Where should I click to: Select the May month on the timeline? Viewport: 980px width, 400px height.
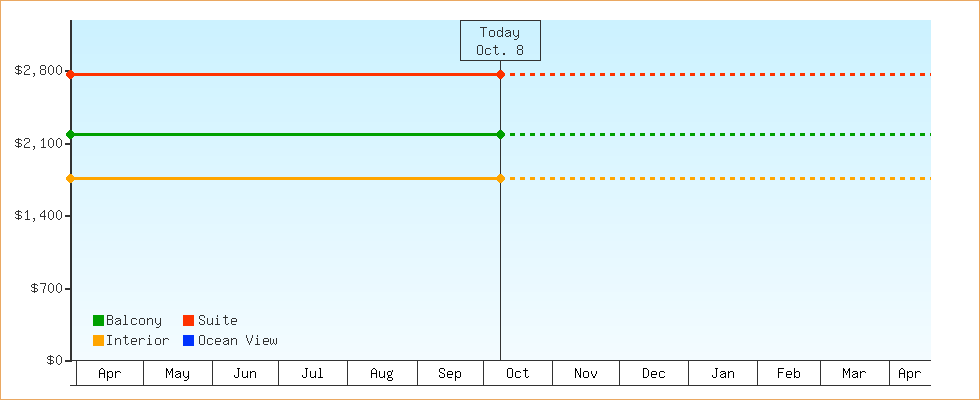point(178,373)
